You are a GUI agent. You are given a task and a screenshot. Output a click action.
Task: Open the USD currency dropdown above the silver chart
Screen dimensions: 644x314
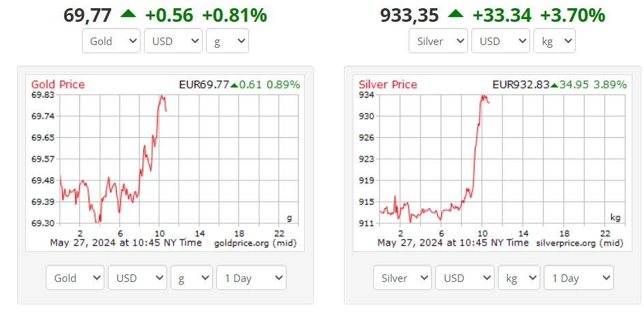coord(501,41)
